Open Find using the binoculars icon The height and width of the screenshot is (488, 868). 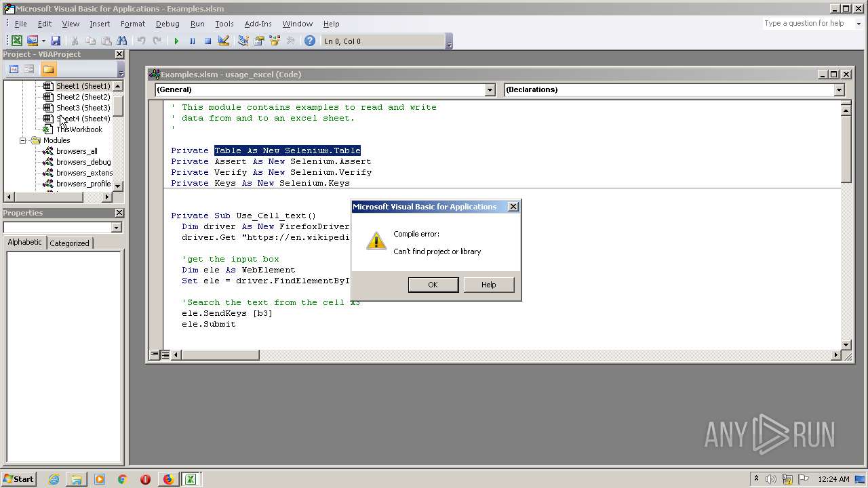122,41
